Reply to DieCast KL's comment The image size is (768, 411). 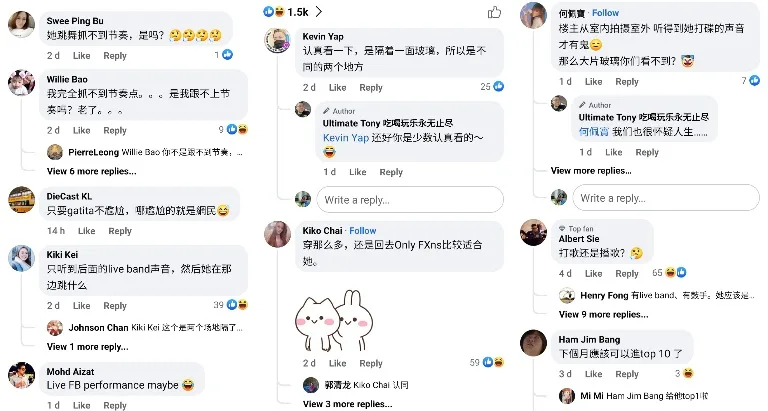120,231
